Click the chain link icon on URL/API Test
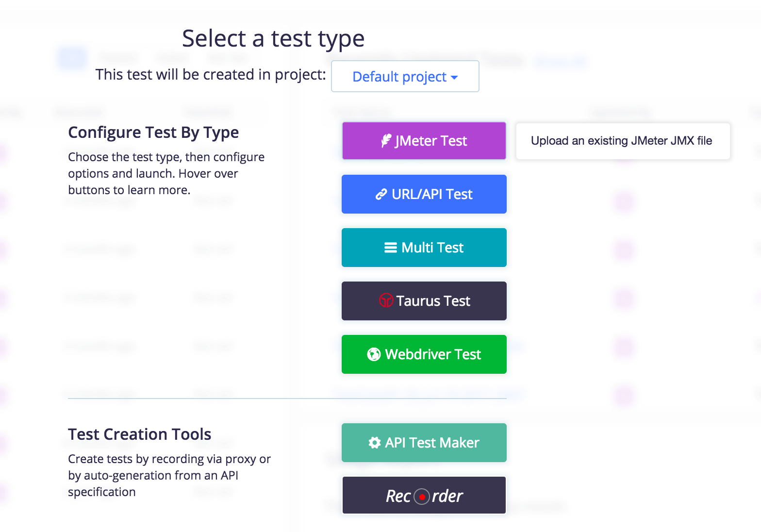761x532 pixels. point(381,194)
